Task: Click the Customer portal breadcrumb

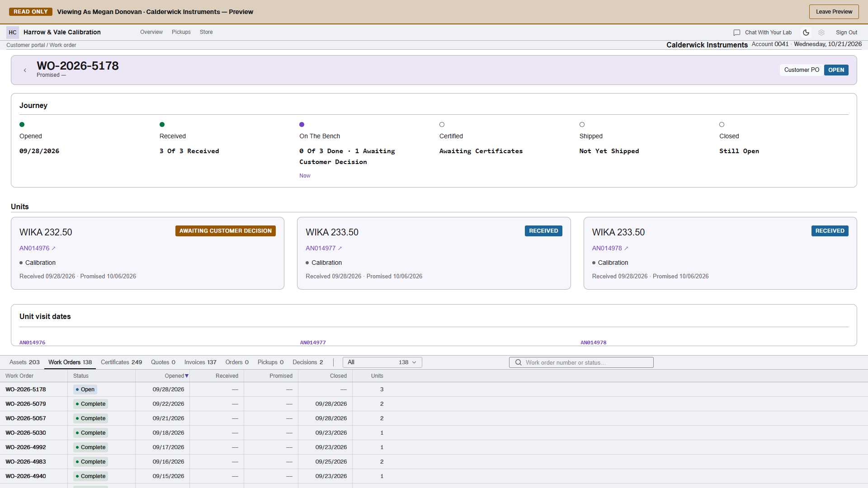Action: pos(26,45)
